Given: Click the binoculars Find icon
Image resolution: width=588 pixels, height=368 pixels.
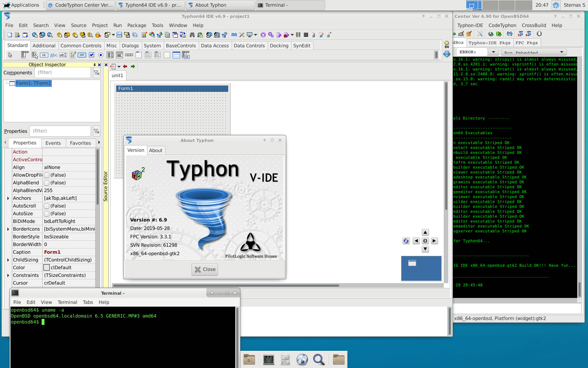Looking at the screenshot, I should click(x=192, y=35).
